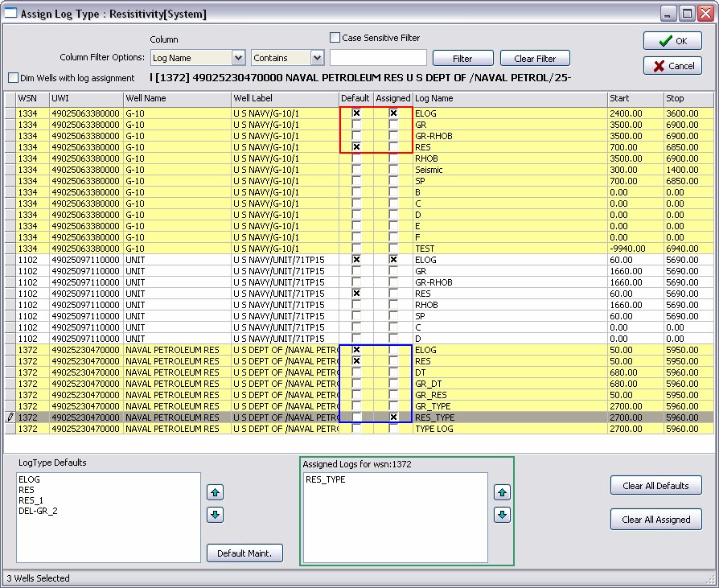Image resolution: width=719 pixels, height=588 pixels.
Task: Click inside the filter text input field
Action: [378, 58]
